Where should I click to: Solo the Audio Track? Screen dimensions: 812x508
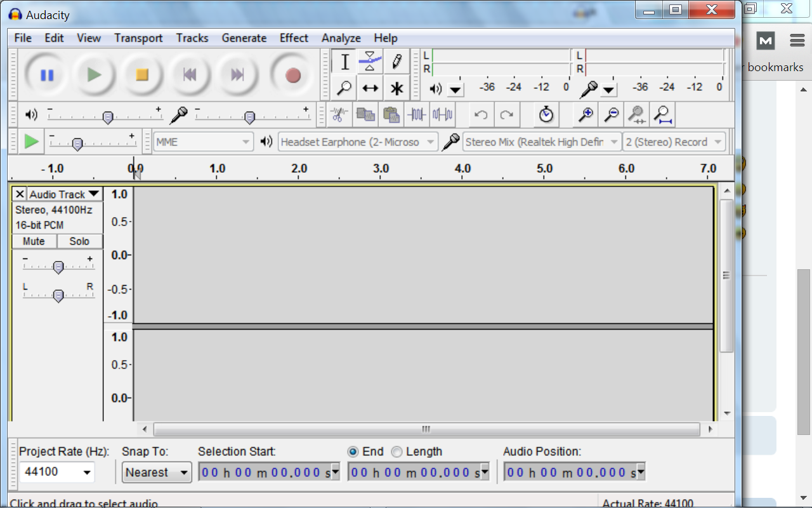point(80,241)
